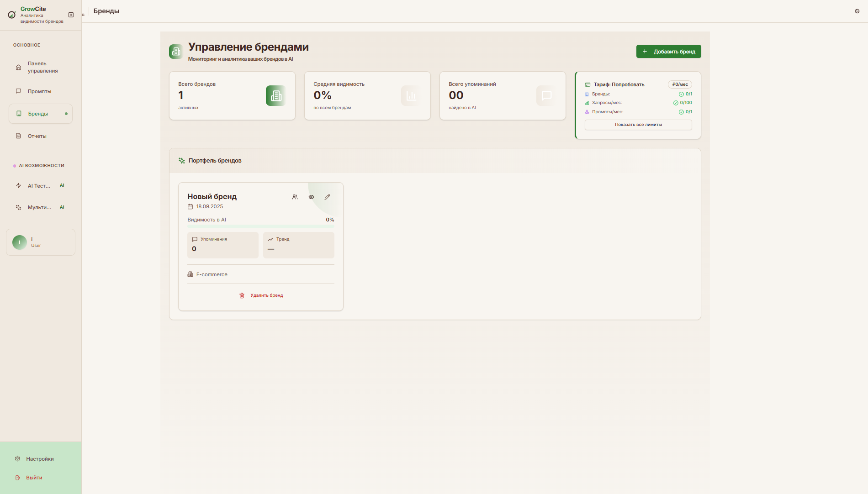
Task: Click the Всего брендов stat card icon
Action: click(x=276, y=96)
